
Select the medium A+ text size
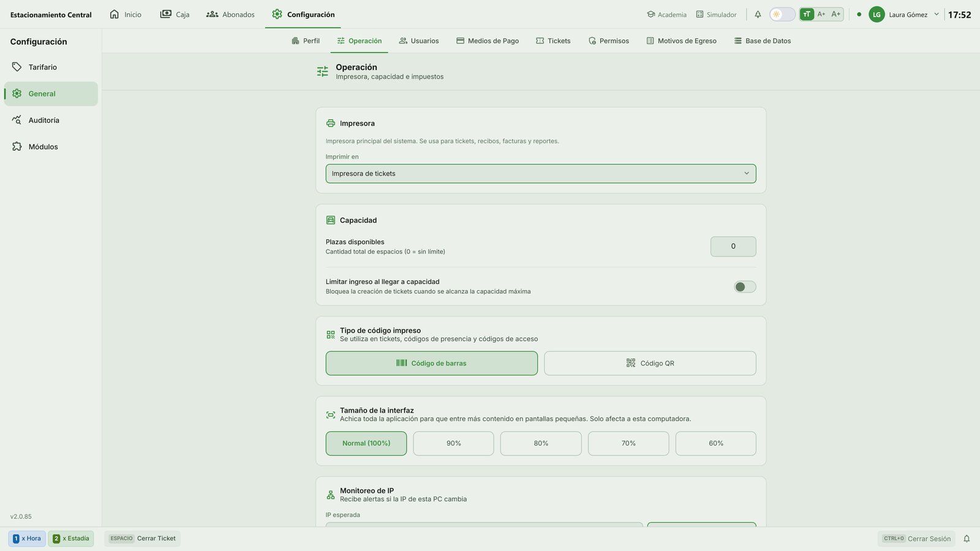pyautogui.click(x=821, y=14)
